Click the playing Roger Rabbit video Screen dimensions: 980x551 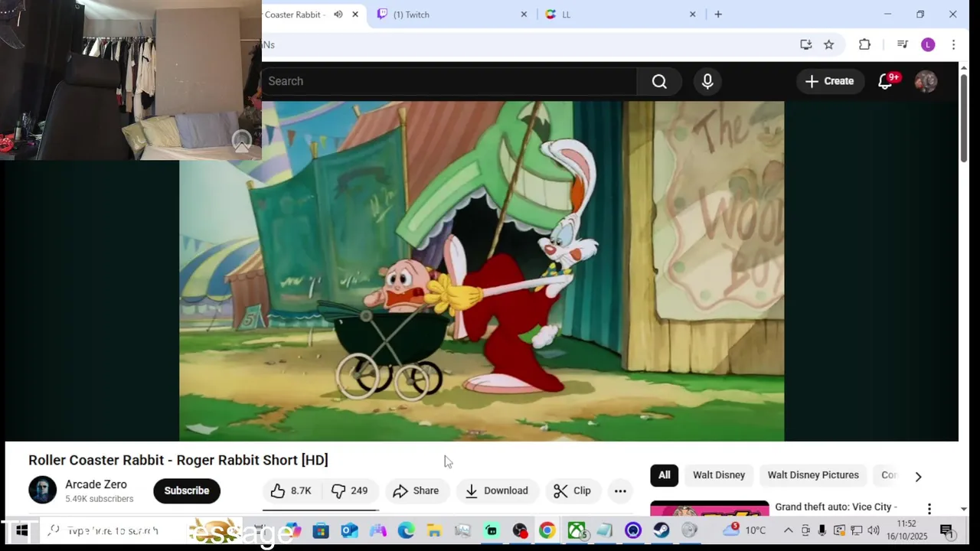(x=482, y=271)
